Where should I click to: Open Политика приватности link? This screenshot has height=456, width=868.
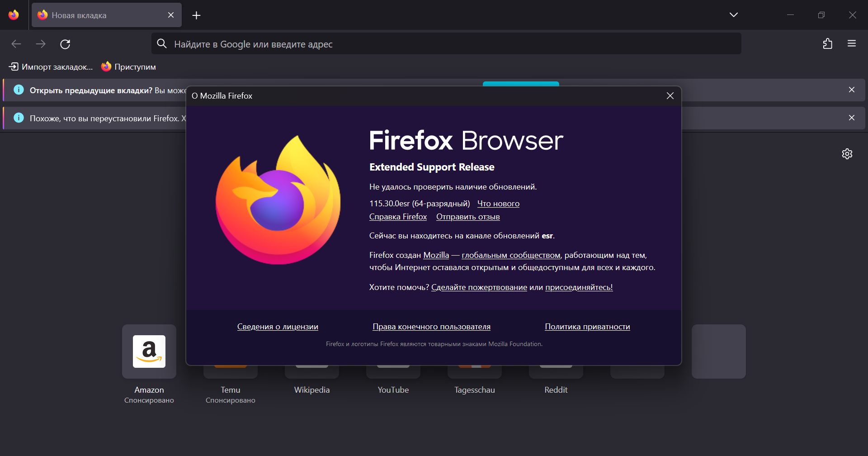[x=587, y=327]
